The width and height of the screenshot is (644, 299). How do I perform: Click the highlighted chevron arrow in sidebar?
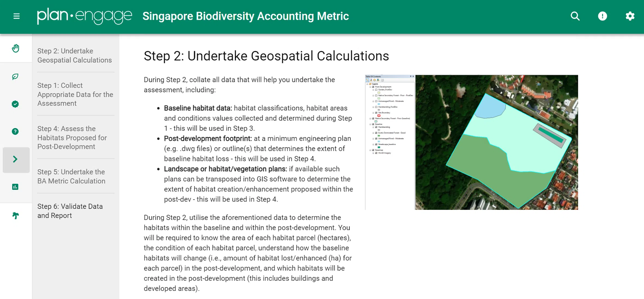(x=16, y=159)
